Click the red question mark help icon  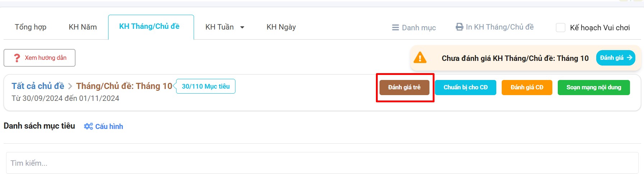[17, 58]
